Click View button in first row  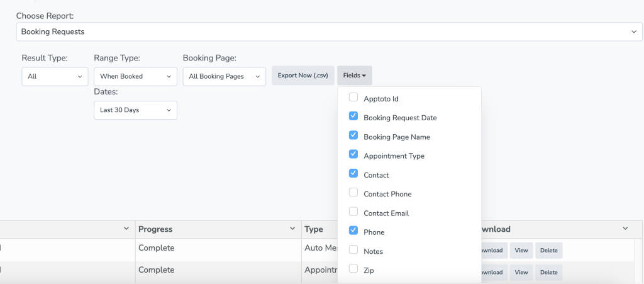[521, 250]
